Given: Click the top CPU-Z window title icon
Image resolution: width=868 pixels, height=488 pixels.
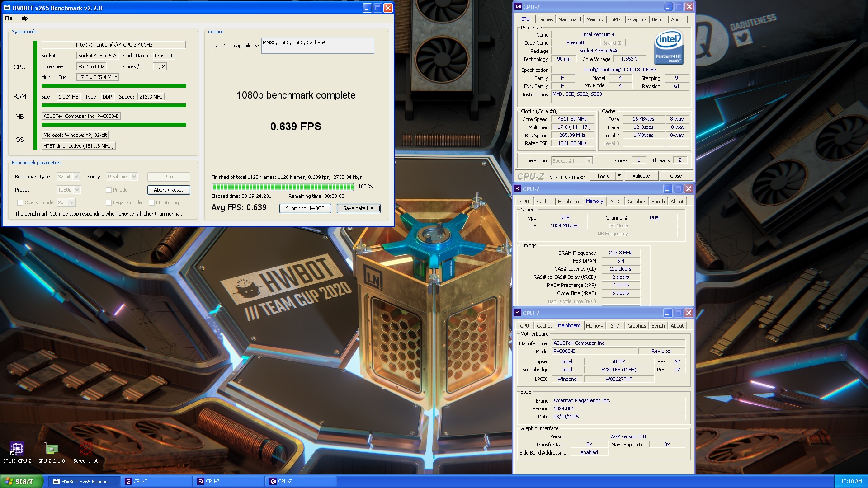Looking at the screenshot, I should pyautogui.click(x=518, y=7).
